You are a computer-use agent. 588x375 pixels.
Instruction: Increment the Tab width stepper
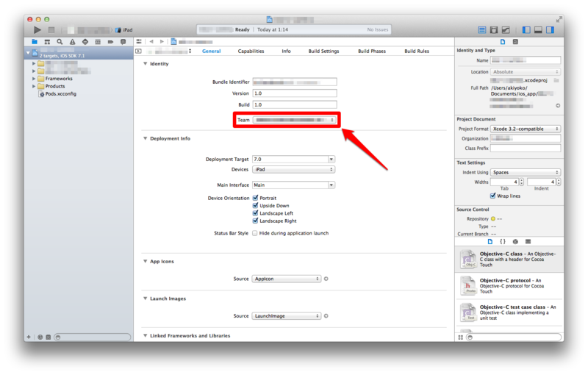[521, 180]
